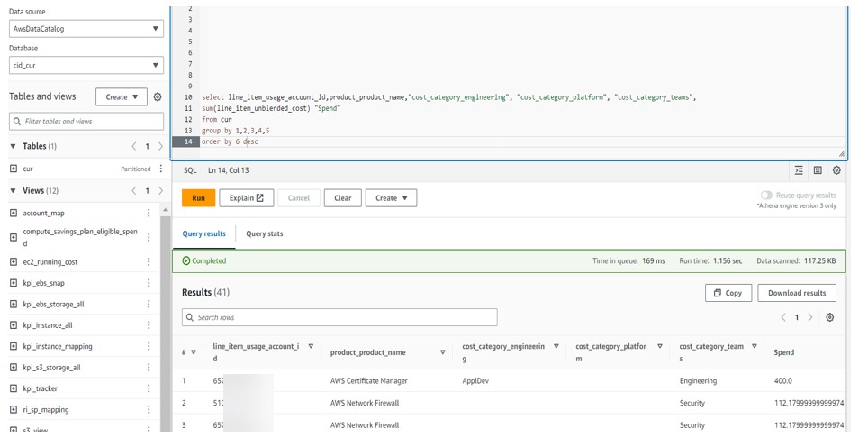Switch to Query stats tab
The width and height of the screenshot is (868, 447).
tap(264, 233)
